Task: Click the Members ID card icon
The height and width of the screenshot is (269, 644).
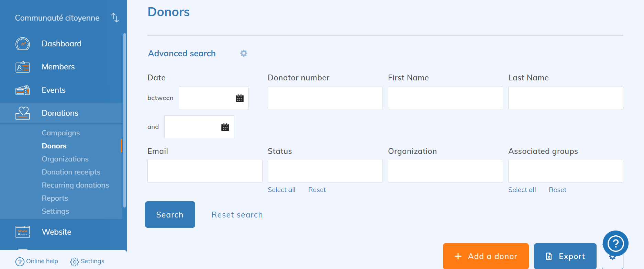Action: (23, 67)
